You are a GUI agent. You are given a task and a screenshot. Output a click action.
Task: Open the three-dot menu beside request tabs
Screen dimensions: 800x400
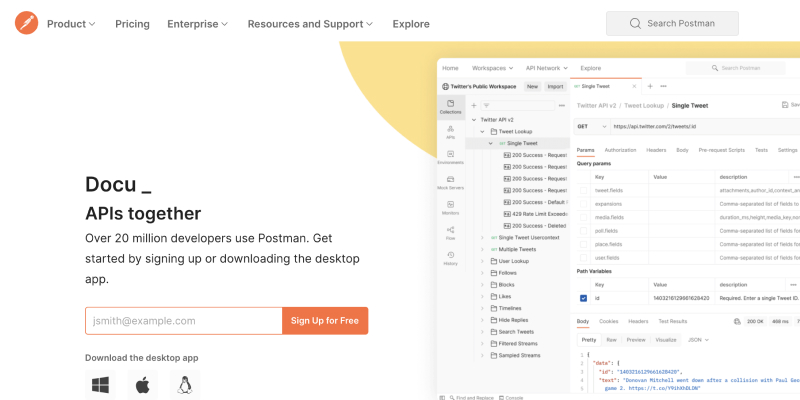(663, 86)
